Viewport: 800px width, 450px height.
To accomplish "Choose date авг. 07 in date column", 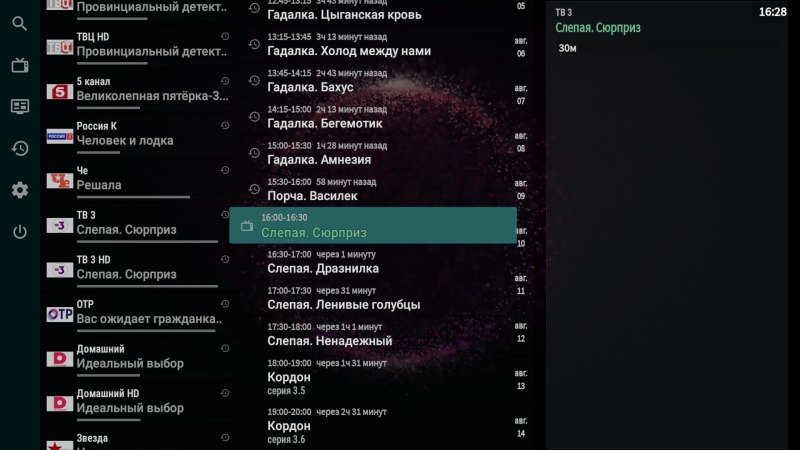I will [x=520, y=94].
